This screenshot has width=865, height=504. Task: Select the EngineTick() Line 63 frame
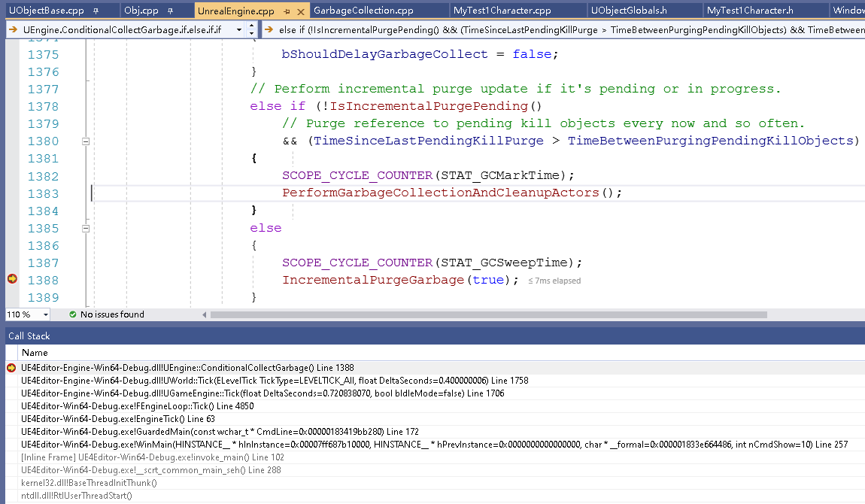pyautogui.click(x=118, y=418)
